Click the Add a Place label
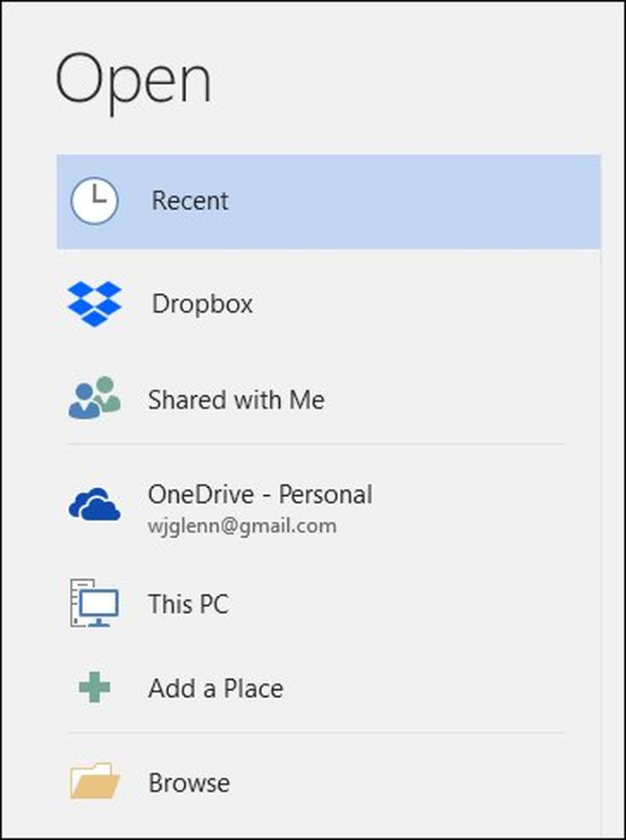This screenshot has height=840, width=626. (x=216, y=689)
